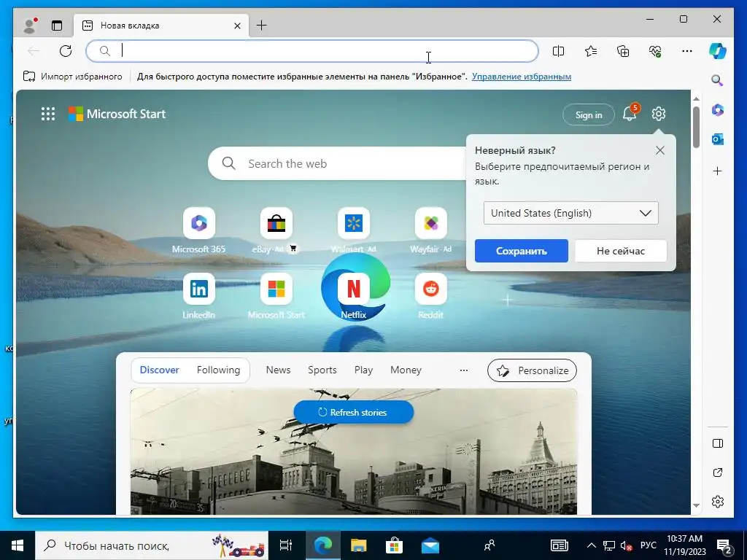Click Импорт избранного in favorites bar

click(72, 76)
